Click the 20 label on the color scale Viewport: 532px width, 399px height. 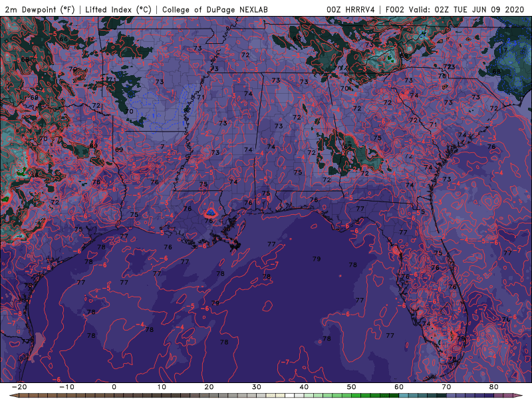coord(209,387)
